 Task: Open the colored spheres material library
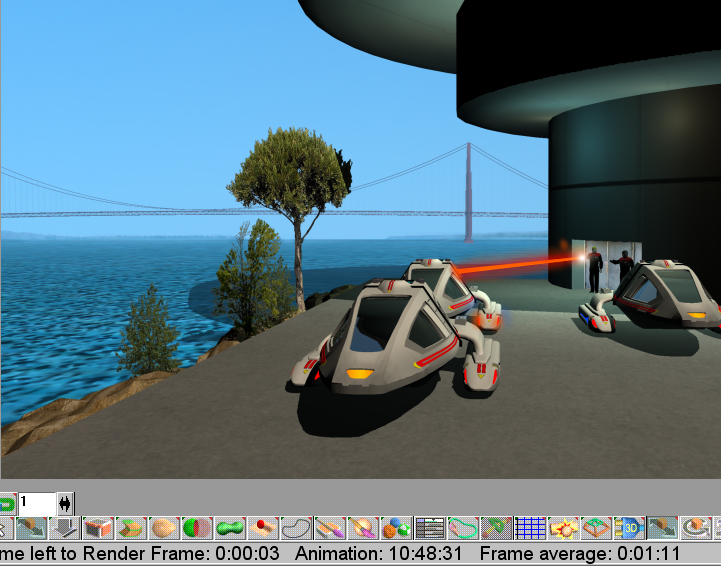point(396,528)
